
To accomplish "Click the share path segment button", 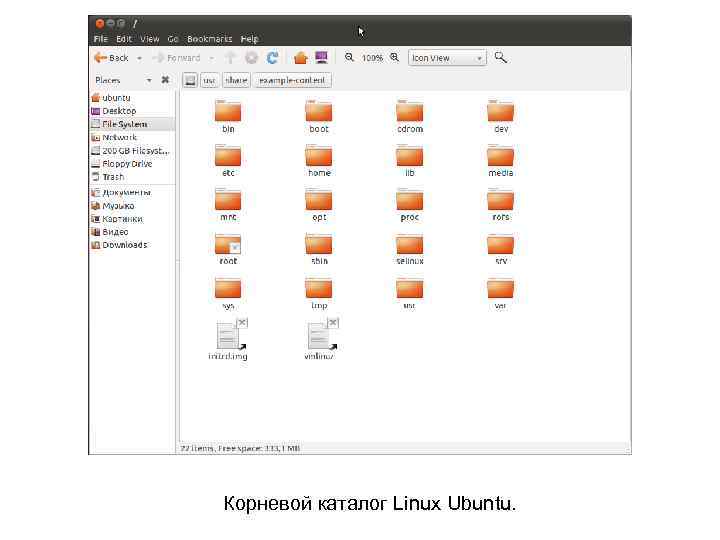I will (236, 80).
